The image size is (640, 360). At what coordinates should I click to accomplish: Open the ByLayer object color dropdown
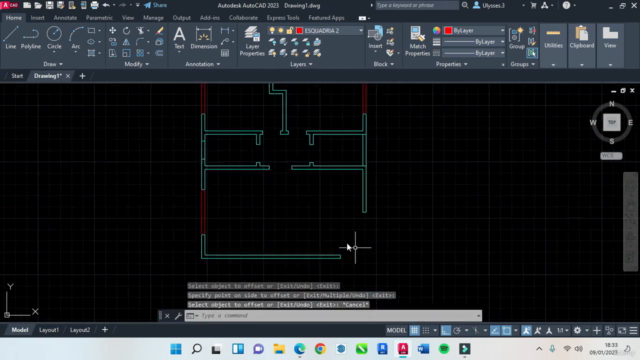[502, 31]
